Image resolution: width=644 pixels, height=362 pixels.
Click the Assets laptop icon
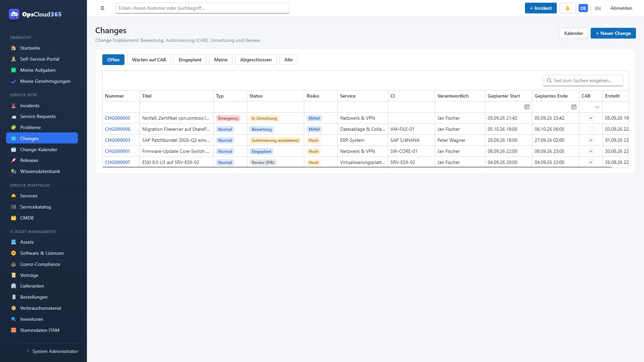point(13,242)
